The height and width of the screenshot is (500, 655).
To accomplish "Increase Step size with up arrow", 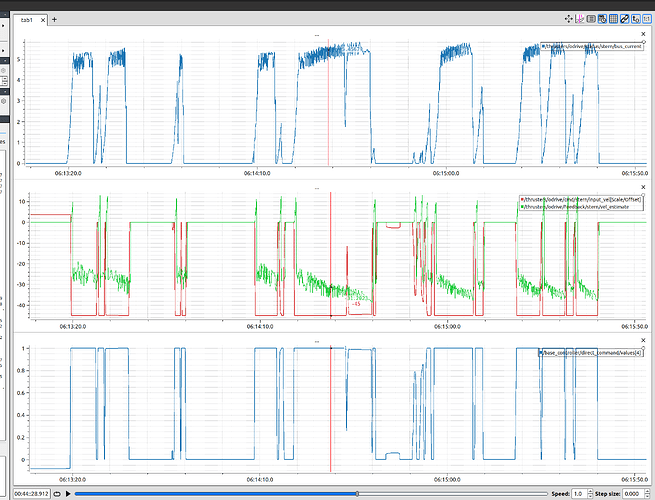I will [x=649, y=491].
